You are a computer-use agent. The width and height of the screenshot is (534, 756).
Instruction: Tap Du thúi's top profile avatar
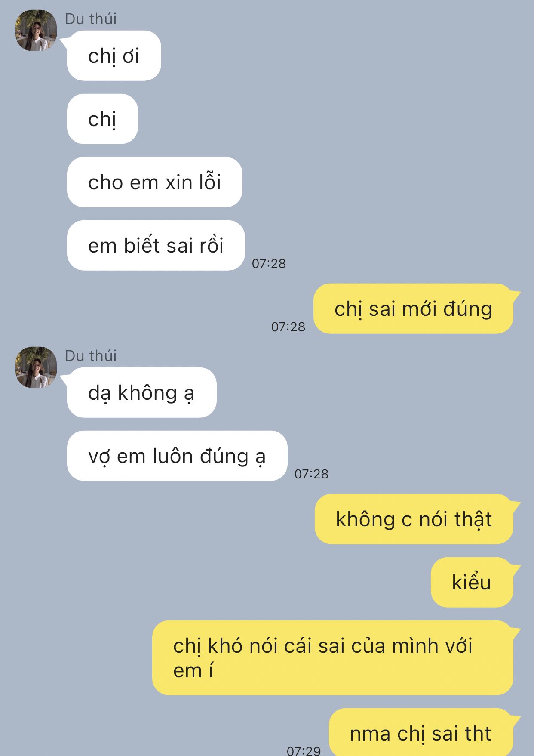(36, 31)
